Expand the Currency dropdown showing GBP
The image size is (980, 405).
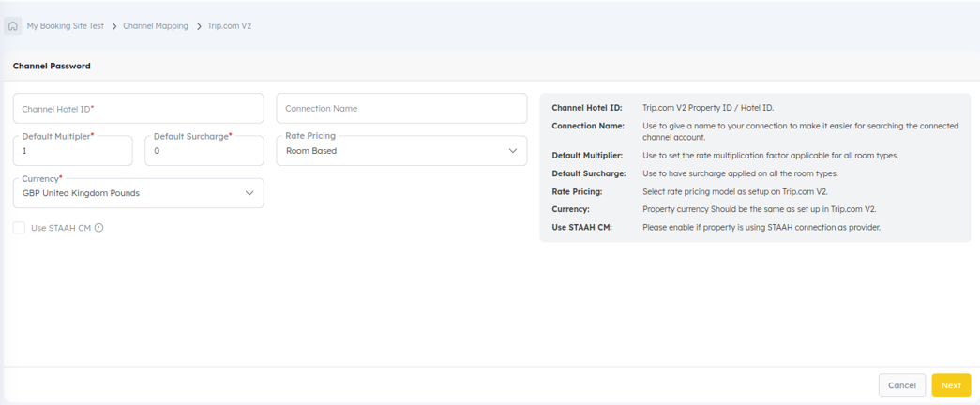pyautogui.click(x=138, y=193)
